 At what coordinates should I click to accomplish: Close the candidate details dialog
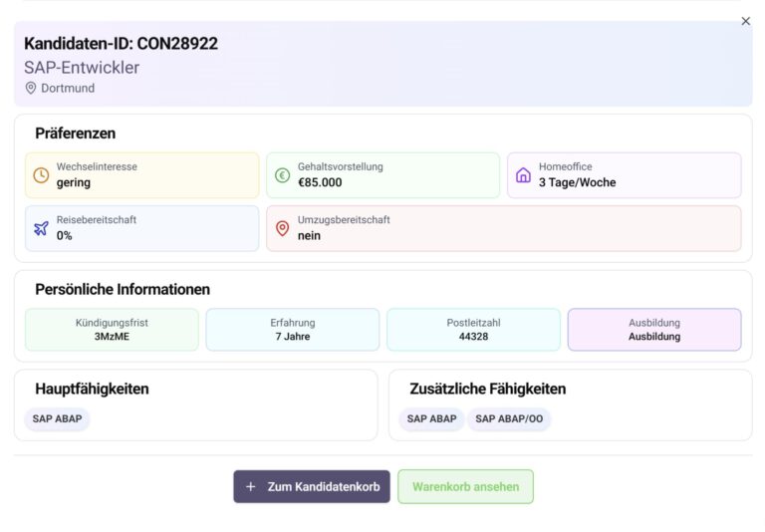click(745, 21)
